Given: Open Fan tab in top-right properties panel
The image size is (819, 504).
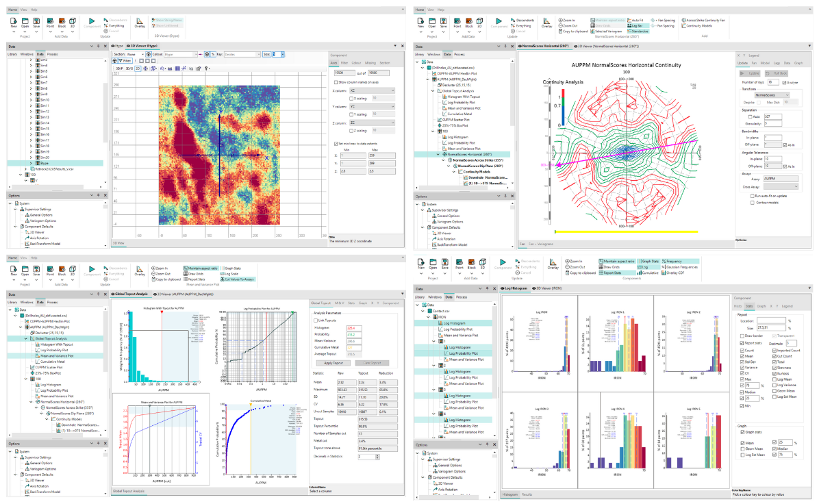Looking at the screenshot, I should point(754,63).
